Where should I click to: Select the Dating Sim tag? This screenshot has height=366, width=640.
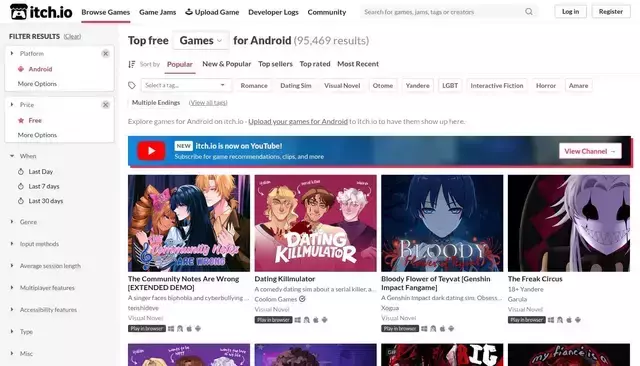296,85
